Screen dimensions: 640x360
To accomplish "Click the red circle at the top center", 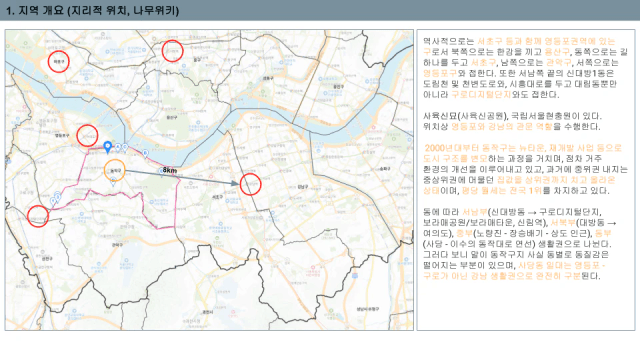I will tap(172, 51).
